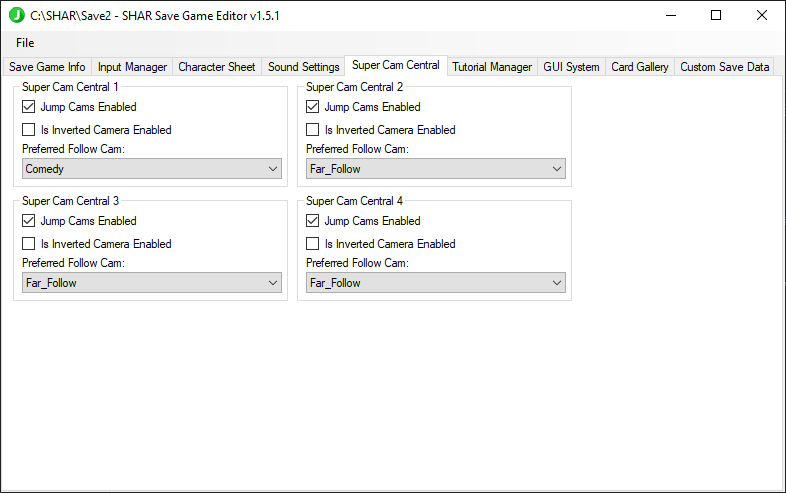Enable Inverted Camera for Super Cam Central 1
This screenshot has width=786, height=493.
(29, 130)
